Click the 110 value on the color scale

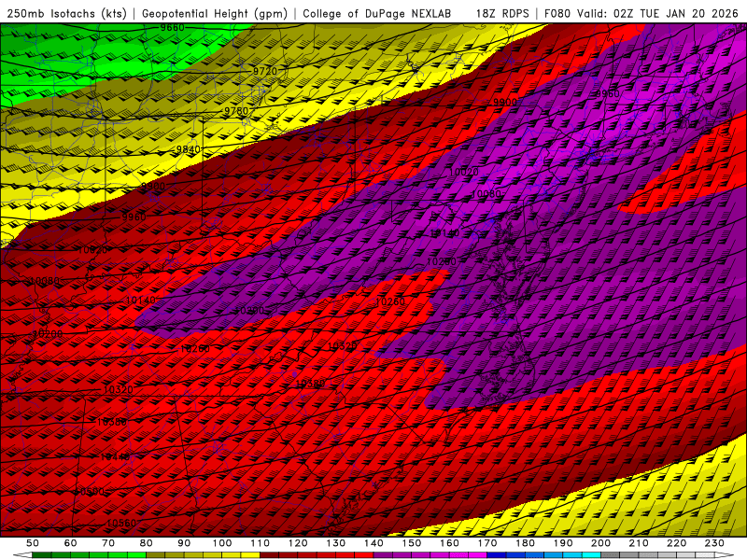coord(260,543)
